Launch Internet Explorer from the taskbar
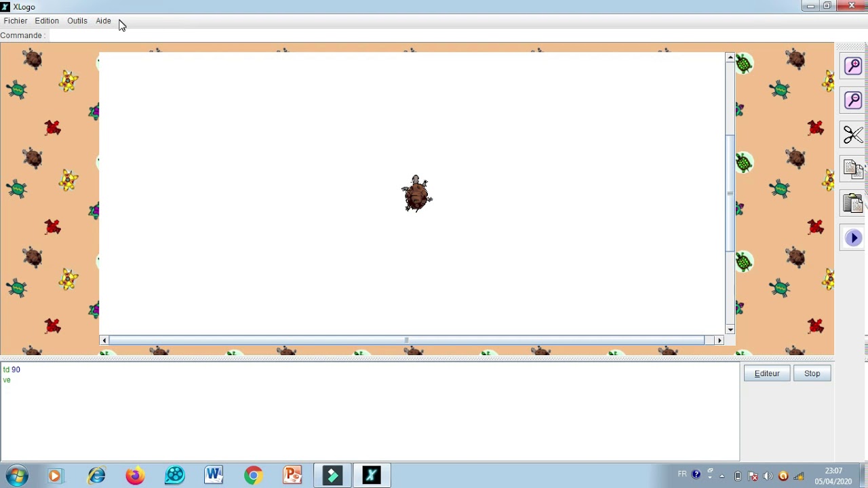The image size is (868, 488). coord(96,475)
